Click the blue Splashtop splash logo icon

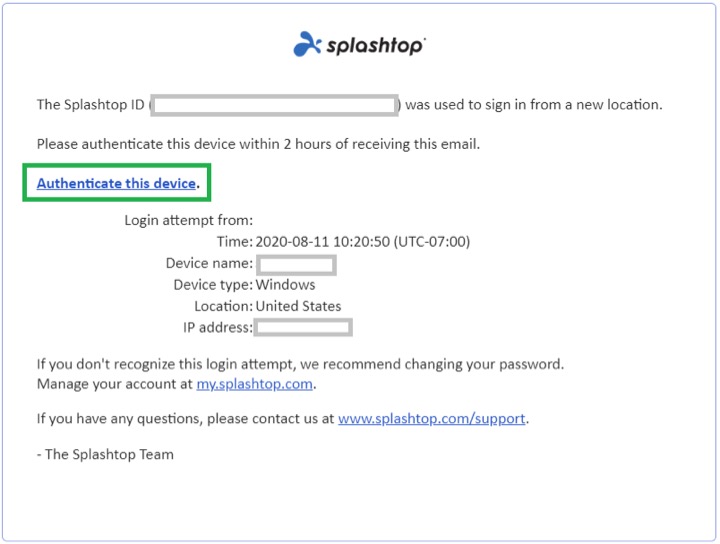[x=307, y=44]
